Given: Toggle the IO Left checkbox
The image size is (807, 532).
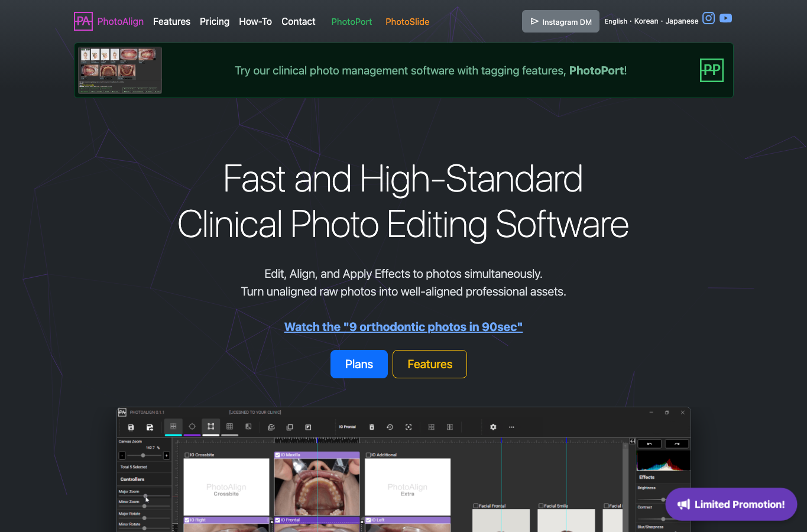Looking at the screenshot, I should [x=368, y=520].
